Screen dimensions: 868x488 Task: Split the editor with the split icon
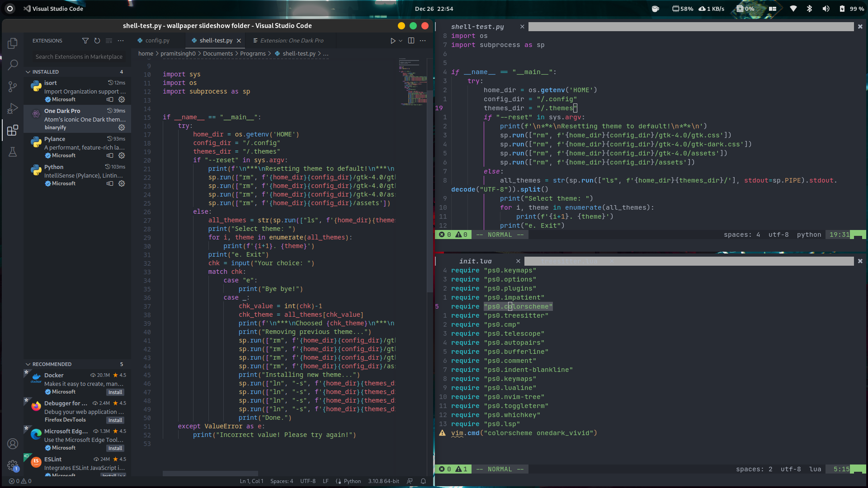pos(411,40)
